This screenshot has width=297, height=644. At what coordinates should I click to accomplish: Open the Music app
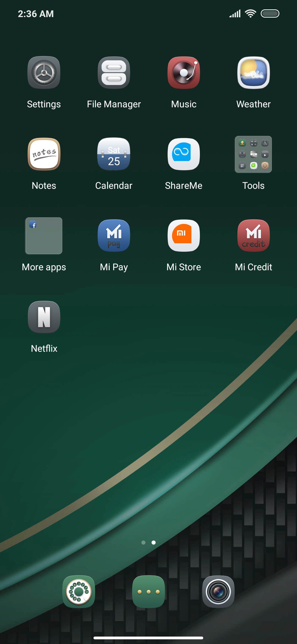[184, 73]
